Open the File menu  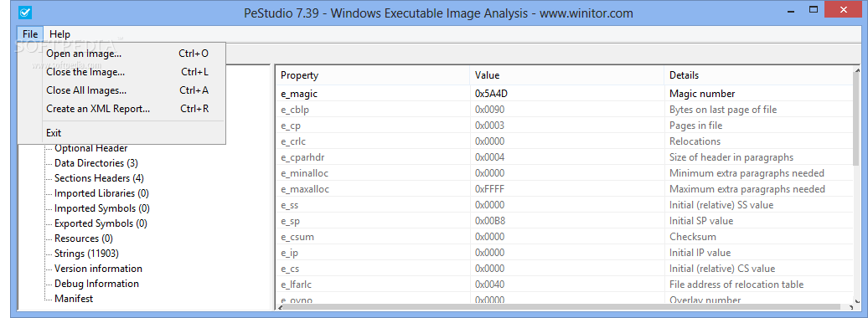tap(30, 33)
